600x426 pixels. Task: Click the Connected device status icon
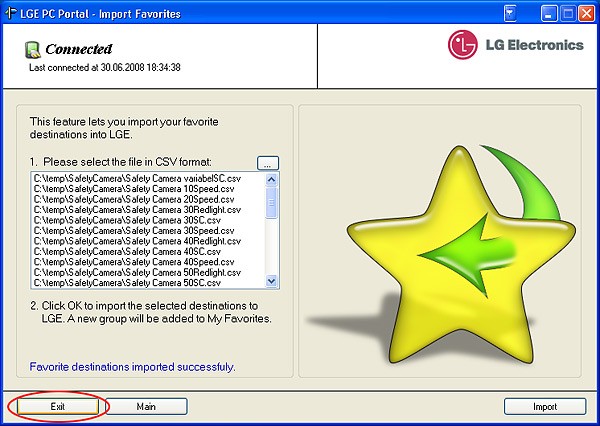33,50
